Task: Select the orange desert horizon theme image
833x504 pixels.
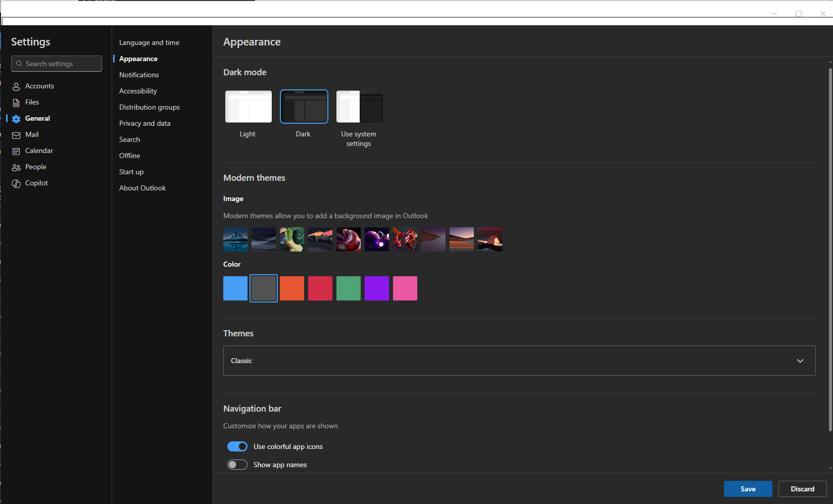Action: [462, 239]
